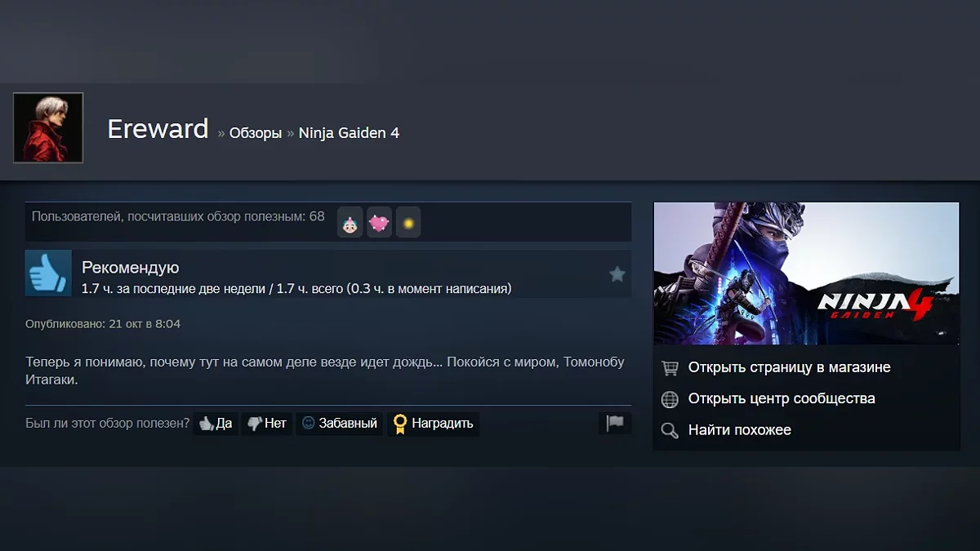The width and height of the screenshot is (980, 551).
Task: Click the shopping cart store icon
Action: click(x=670, y=368)
